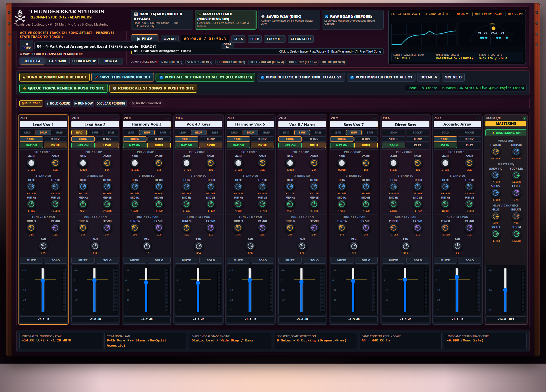The width and height of the screenshot is (546, 392).
Task: Click the Thunderbear skull logo icon
Action: [x=20, y=16]
